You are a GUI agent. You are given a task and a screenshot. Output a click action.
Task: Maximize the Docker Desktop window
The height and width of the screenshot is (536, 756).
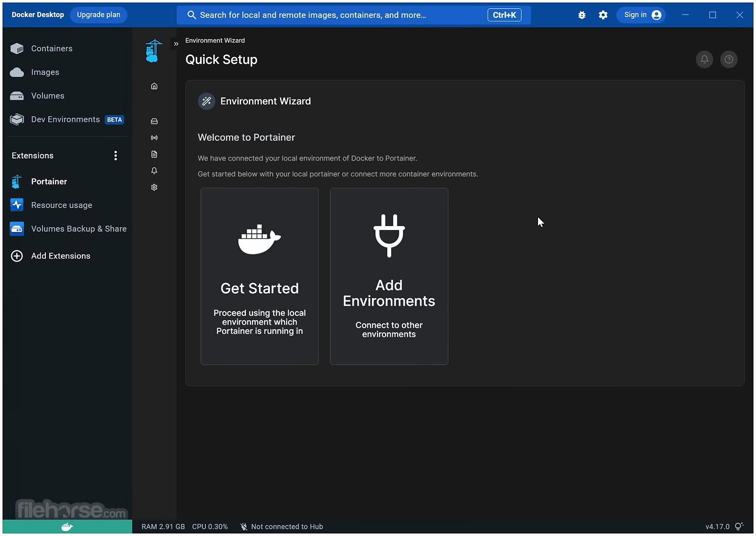[712, 15]
